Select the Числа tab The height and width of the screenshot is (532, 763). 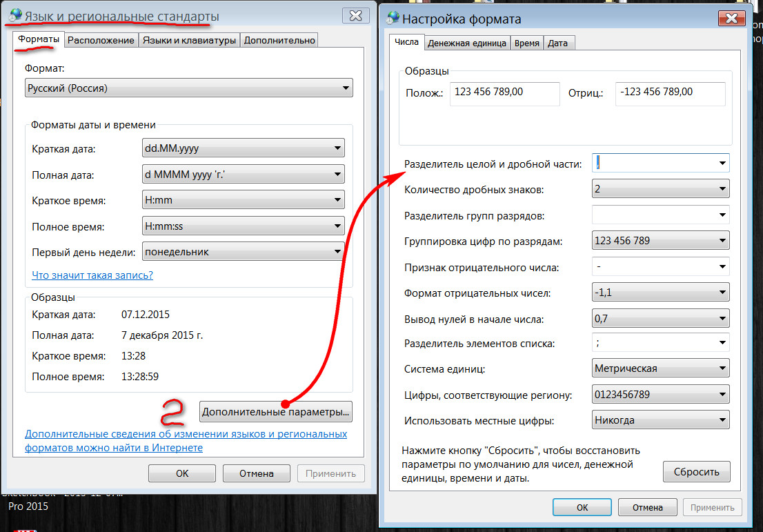tap(406, 42)
